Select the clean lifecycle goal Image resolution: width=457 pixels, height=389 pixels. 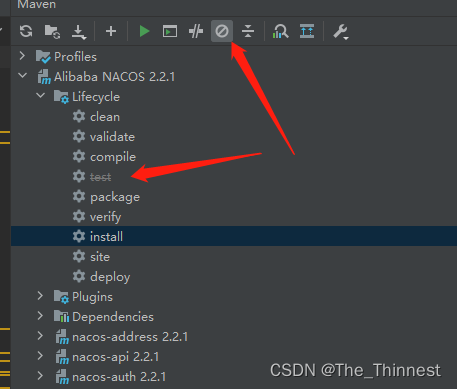point(105,117)
